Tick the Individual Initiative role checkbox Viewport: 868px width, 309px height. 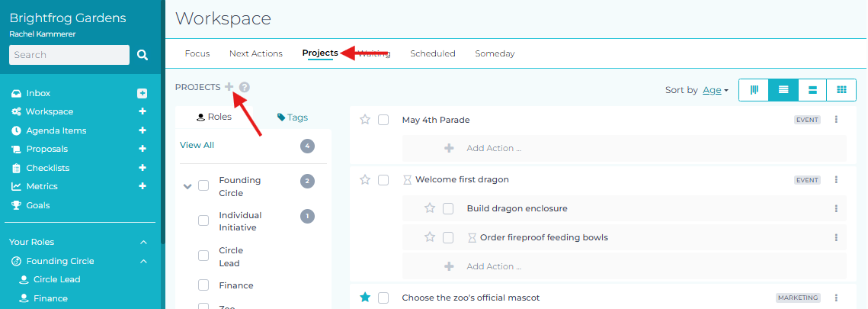tap(203, 220)
